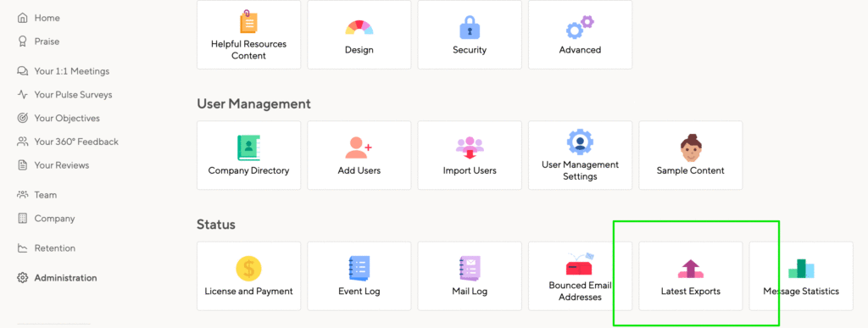Click the Praise ribbon icon
This screenshot has width=868, height=328.
pos(23,42)
